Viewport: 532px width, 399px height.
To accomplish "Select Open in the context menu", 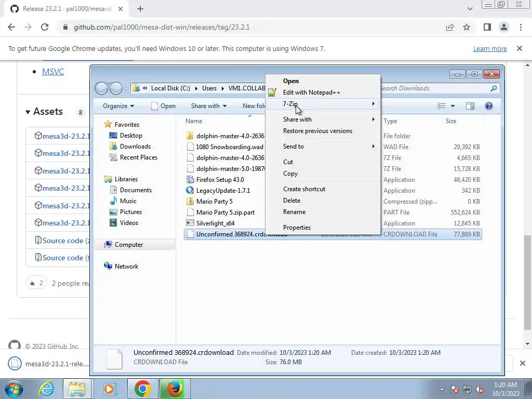I will 323,81.
